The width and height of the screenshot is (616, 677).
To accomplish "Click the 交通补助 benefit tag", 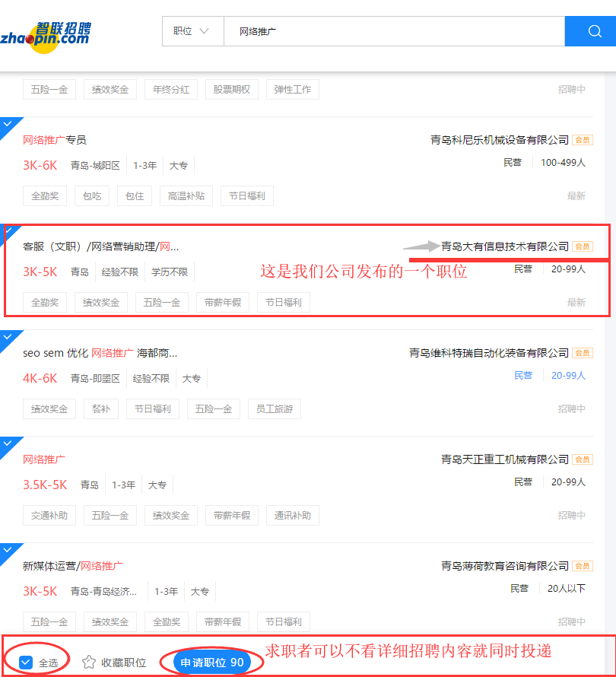I will click(49, 516).
